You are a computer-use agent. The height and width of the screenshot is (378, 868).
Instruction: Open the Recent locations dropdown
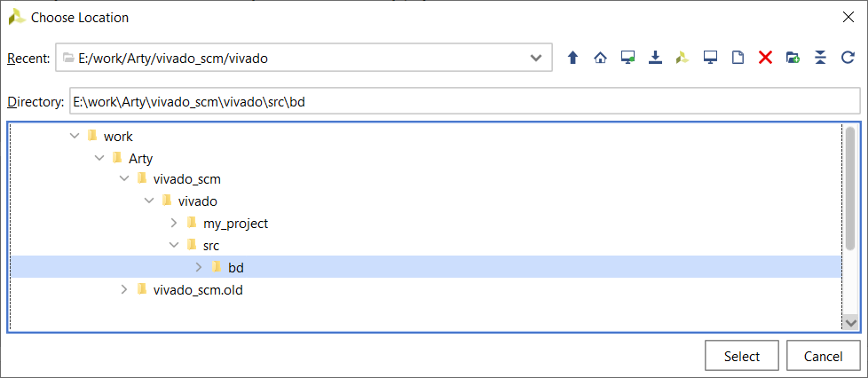pos(536,58)
